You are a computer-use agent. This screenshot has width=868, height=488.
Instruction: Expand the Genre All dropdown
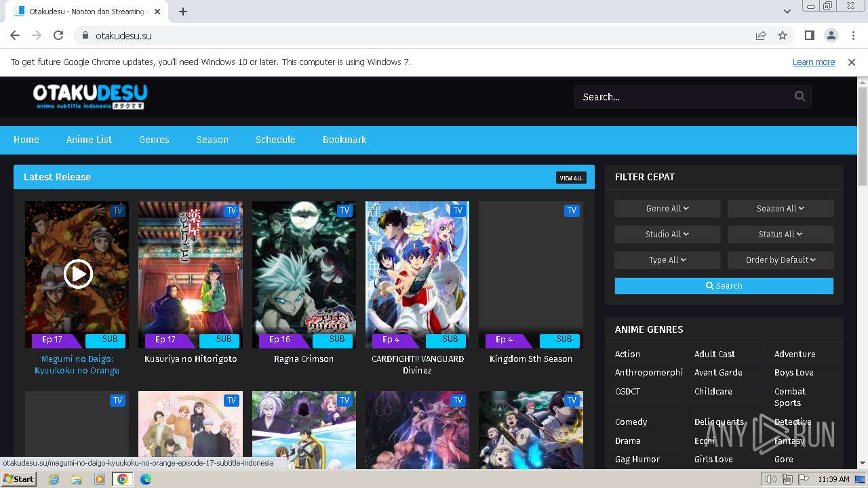click(x=667, y=209)
